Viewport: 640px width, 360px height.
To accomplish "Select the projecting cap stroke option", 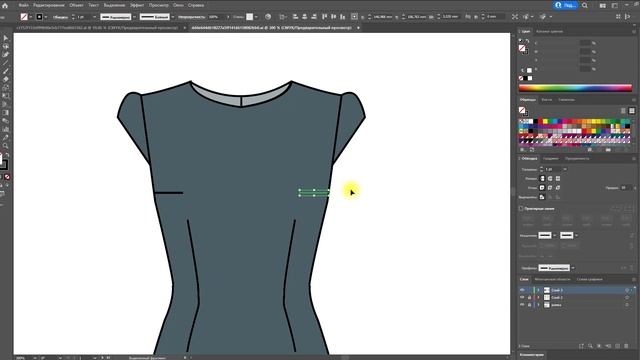I will (x=558, y=178).
